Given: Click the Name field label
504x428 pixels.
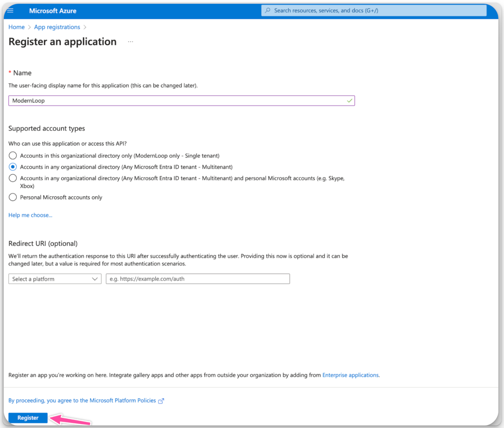Looking at the screenshot, I should point(22,73).
